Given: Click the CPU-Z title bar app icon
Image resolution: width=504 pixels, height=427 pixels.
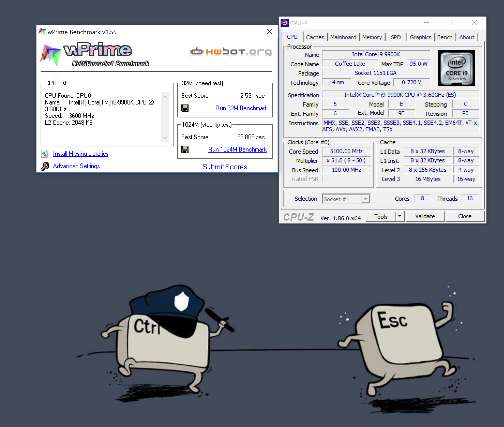Looking at the screenshot, I should coord(284,23).
